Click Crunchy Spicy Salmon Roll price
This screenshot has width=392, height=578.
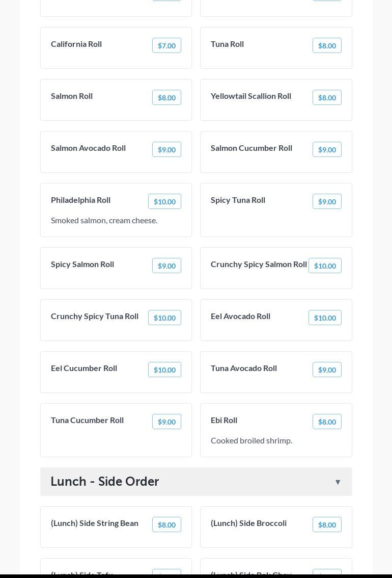(x=325, y=266)
